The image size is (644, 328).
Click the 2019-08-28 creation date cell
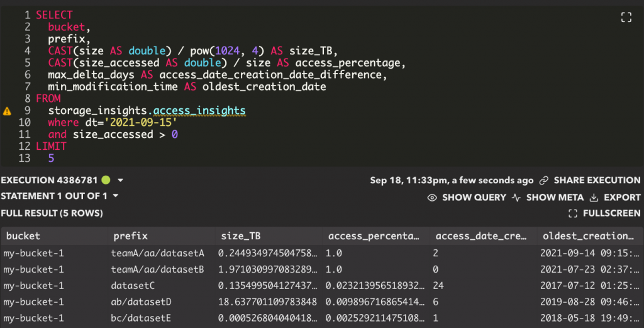[590, 302]
